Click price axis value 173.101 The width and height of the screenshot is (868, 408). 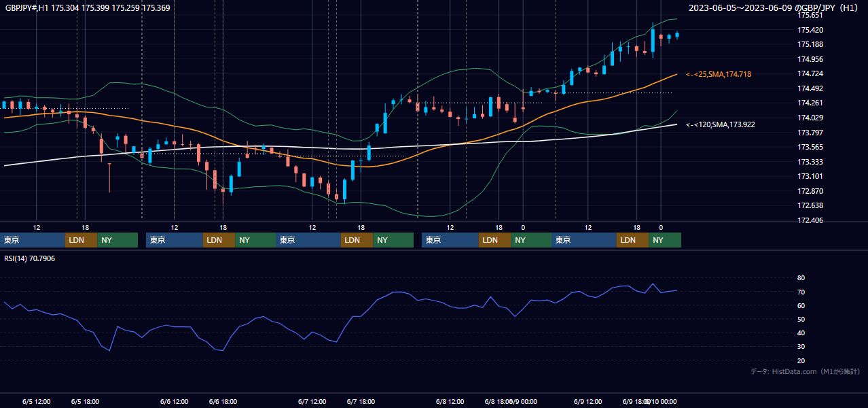click(x=810, y=177)
